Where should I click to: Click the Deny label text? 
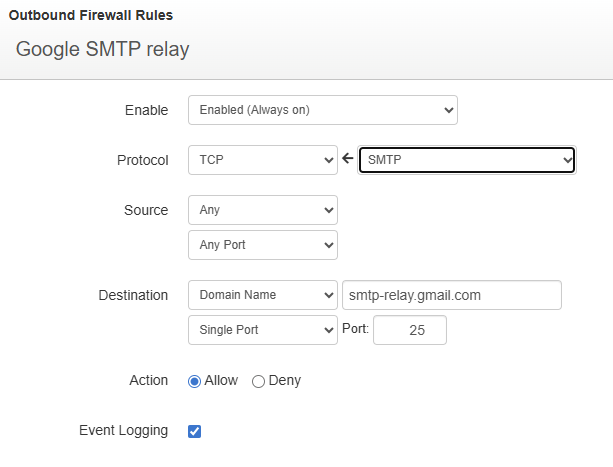pyautogui.click(x=285, y=381)
